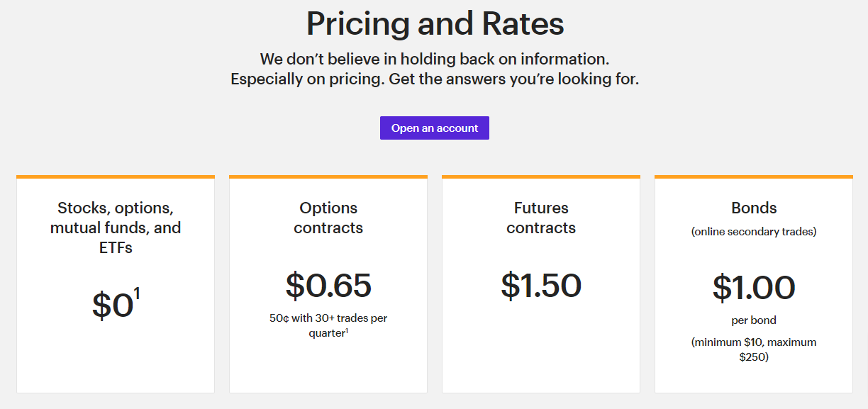Click the Pricing and Rates heading
Viewport: 868px width, 409px height.
[x=435, y=24]
